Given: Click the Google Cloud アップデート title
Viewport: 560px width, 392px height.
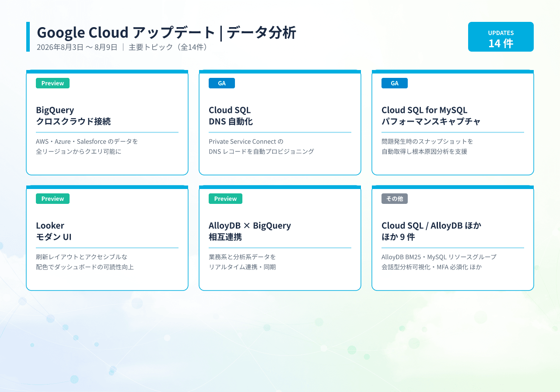Looking at the screenshot, I should click(167, 32).
